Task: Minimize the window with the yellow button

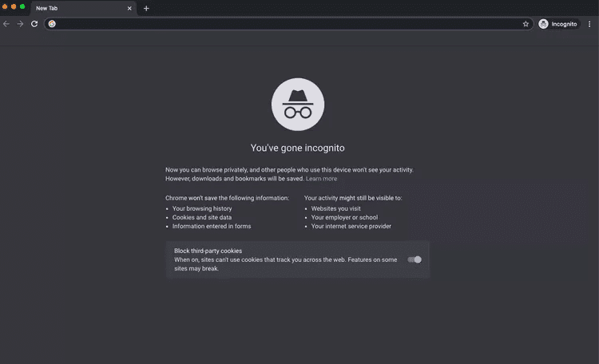Action: (14, 6)
